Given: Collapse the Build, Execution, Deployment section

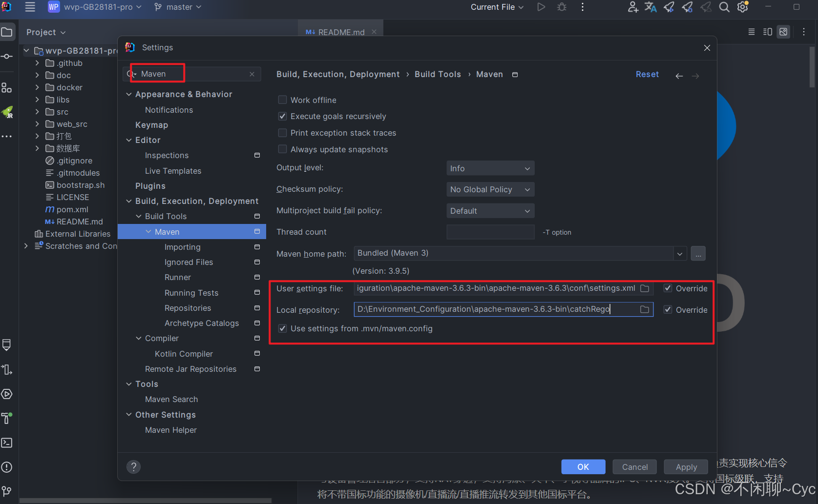Looking at the screenshot, I should point(129,201).
